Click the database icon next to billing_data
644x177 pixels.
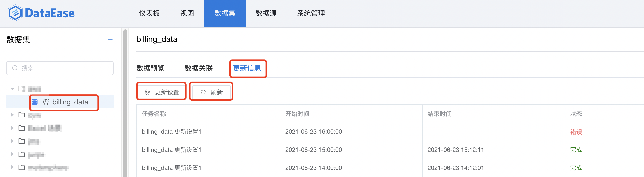click(35, 102)
